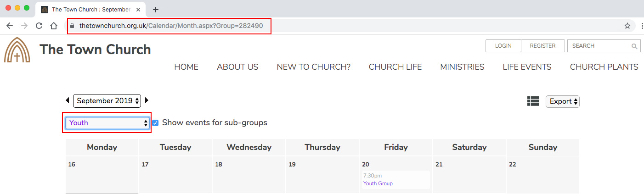Click The Town Church site title
This screenshot has height=194, width=644.
tap(95, 50)
